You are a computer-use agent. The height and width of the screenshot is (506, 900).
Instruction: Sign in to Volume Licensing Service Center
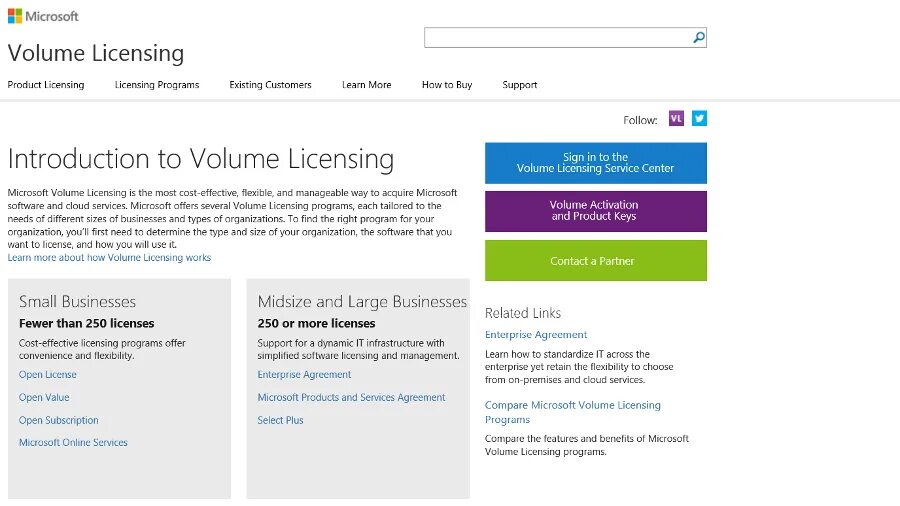tap(595, 163)
